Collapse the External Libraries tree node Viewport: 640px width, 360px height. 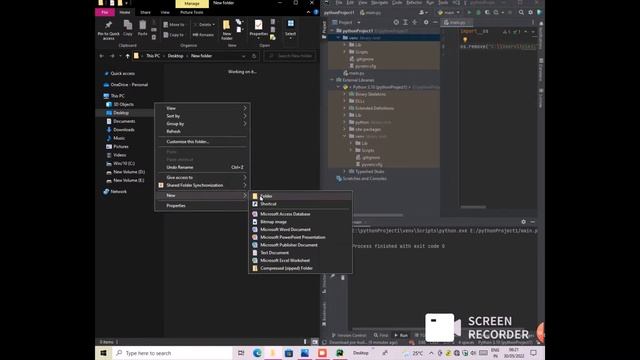pyautogui.click(x=332, y=80)
